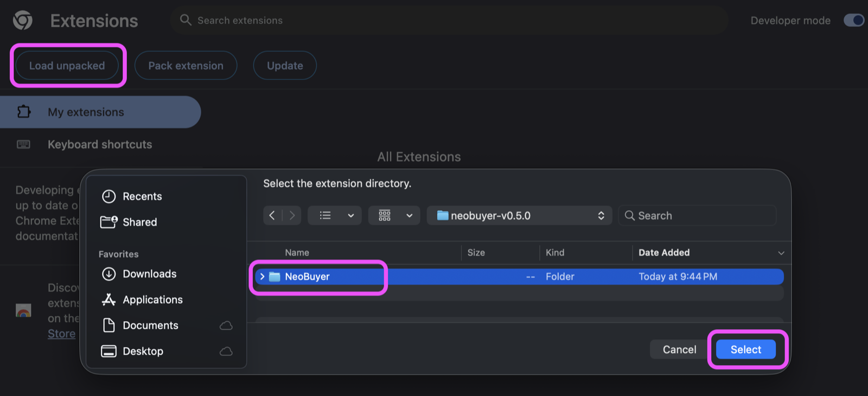Image resolution: width=868 pixels, height=396 pixels.
Task: Click "Today at 9:44 PM" date cell
Action: pyautogui.click(x=678, y=277)
